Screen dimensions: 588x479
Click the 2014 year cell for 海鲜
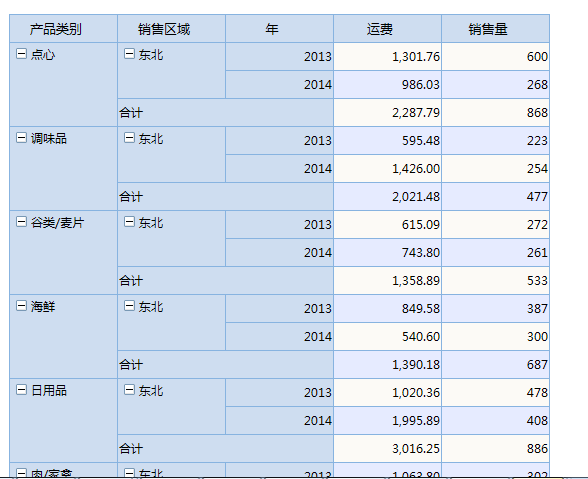279,336
